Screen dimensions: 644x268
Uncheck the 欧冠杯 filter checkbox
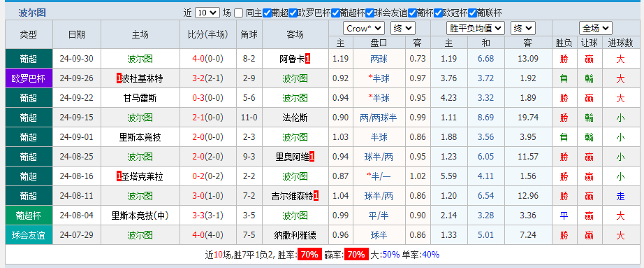pos(438,13)
